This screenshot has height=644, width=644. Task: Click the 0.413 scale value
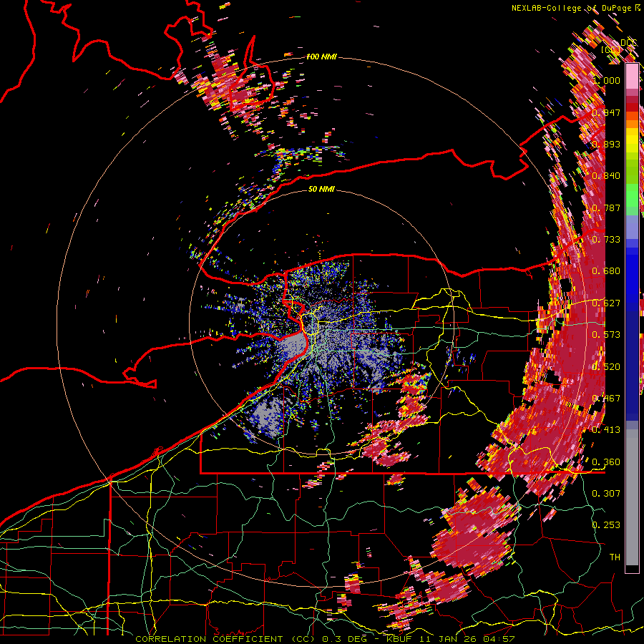[x=606, y=430]
